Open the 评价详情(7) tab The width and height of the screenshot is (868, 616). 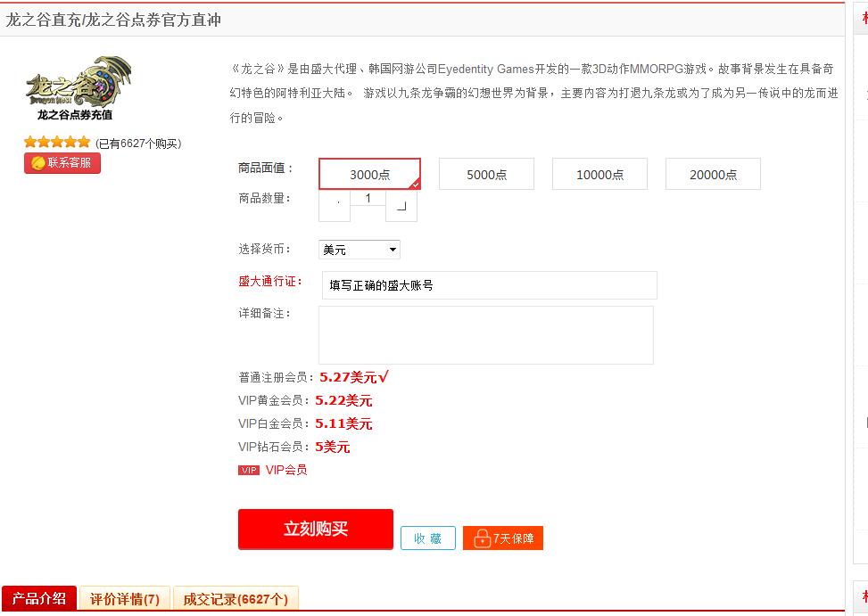pyautogui.click(x=125, y=599)
